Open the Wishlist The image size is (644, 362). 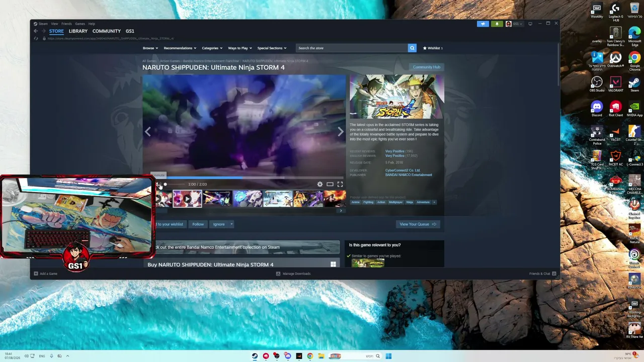point(433,48)
